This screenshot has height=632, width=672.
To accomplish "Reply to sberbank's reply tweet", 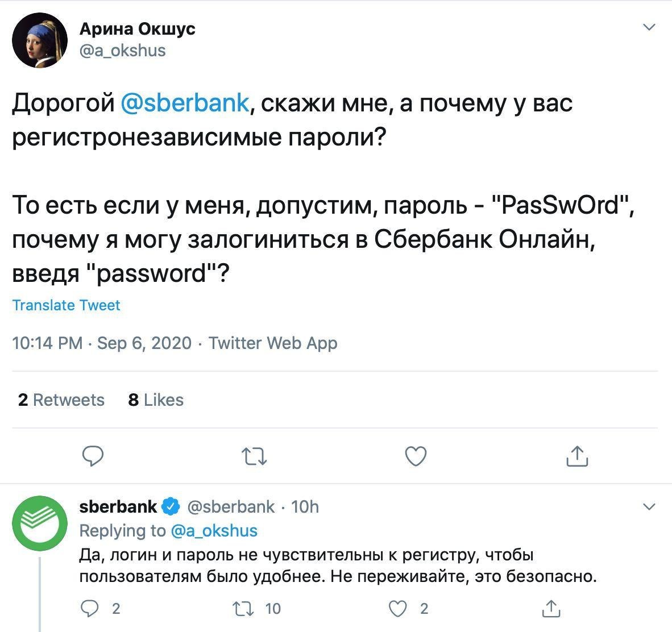I will click(x=89, y=609).
